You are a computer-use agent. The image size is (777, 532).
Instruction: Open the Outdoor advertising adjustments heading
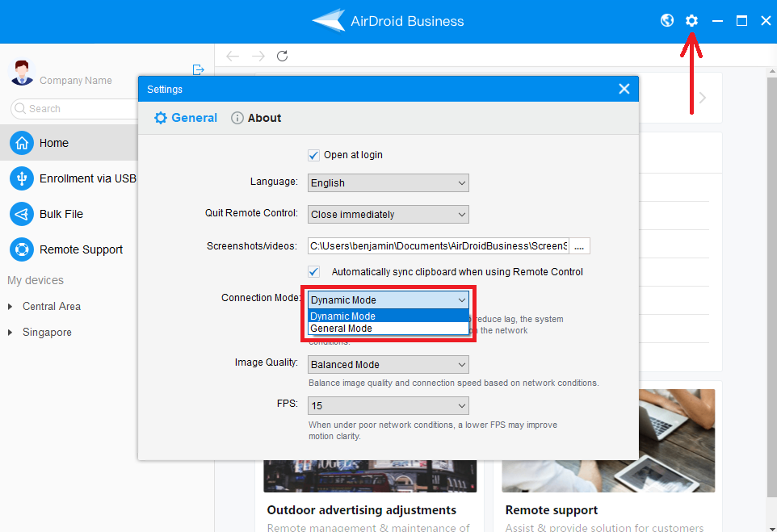[362, 510]
